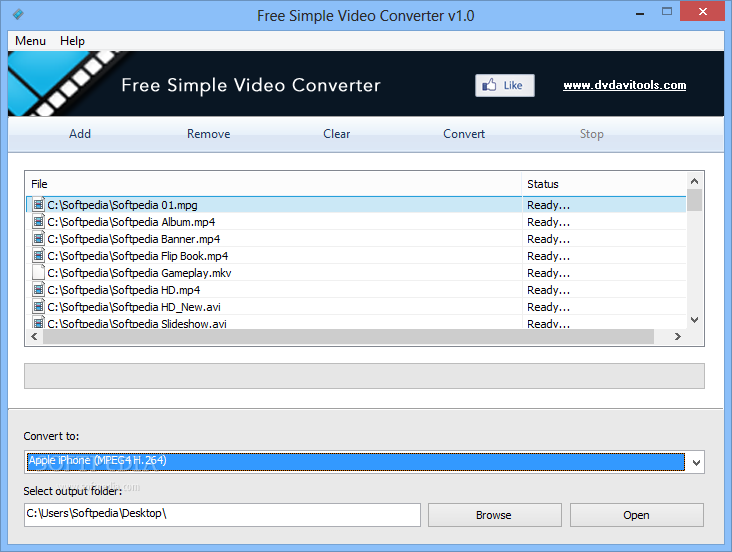
Task: Click file icon of Softpedia HD_New.avi
Action: click(39, 307)
